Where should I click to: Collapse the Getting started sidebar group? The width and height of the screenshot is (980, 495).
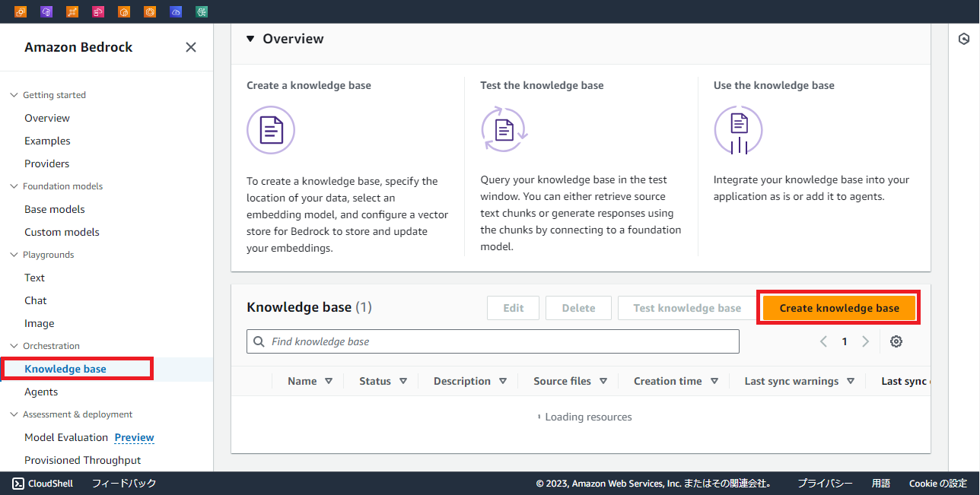click(x=13, y=95)
